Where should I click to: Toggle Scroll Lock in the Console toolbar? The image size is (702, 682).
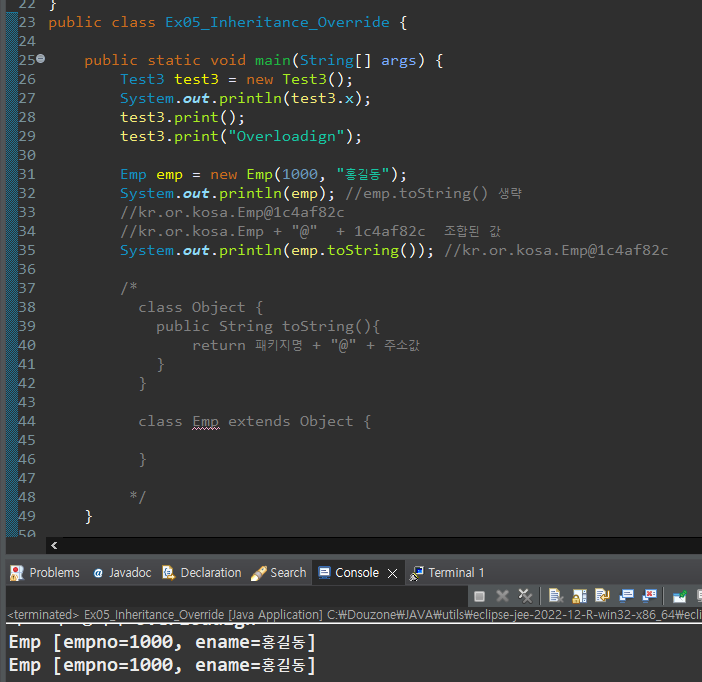tap(579, 596)
